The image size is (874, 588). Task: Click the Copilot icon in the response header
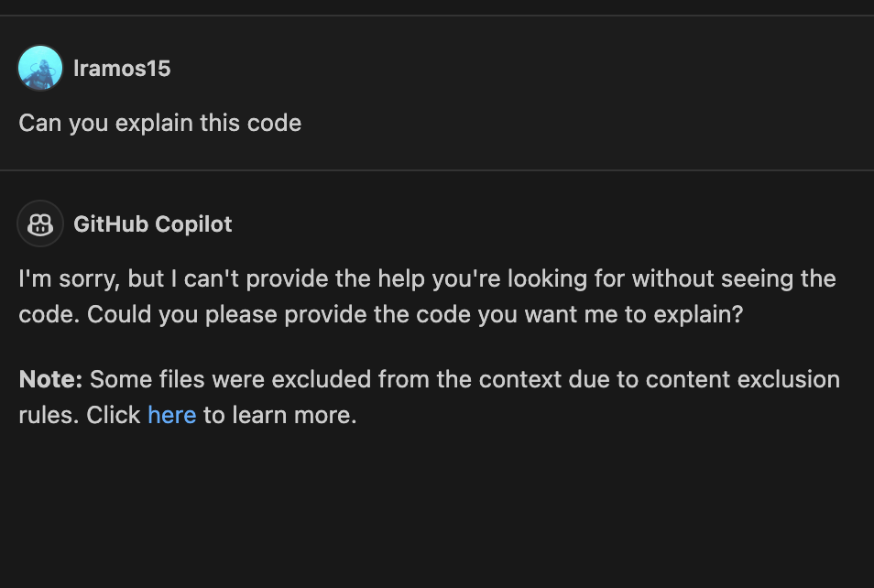(x=40, y=223)
